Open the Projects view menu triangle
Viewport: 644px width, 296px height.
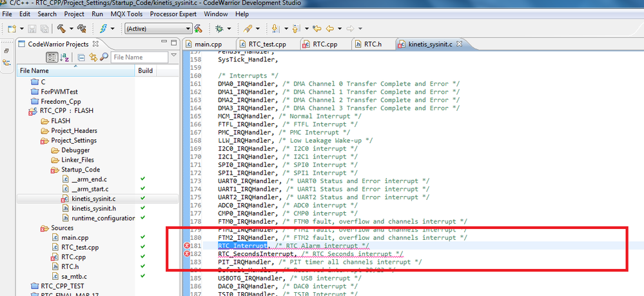point(174,55)
